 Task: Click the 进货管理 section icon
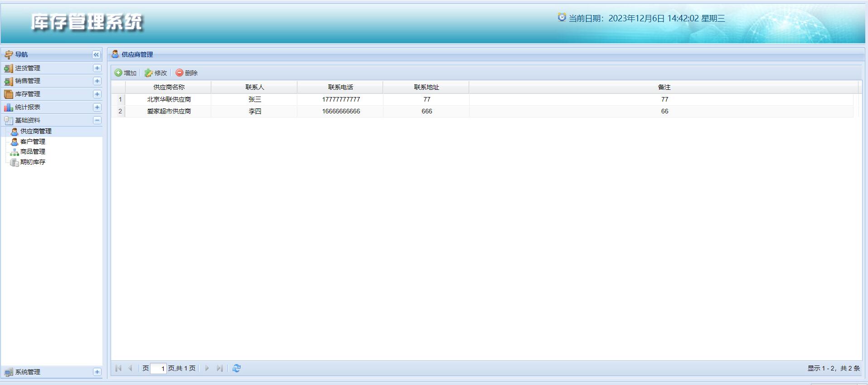[8, 68]
